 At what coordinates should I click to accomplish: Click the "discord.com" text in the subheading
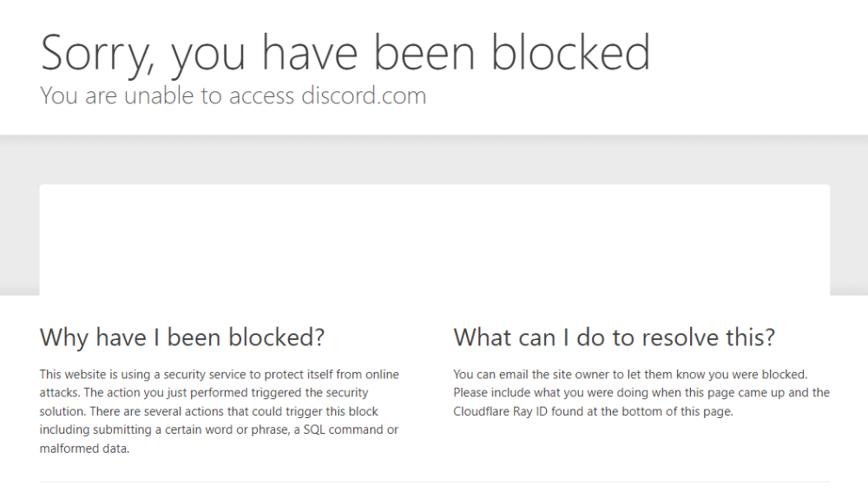point(364,95)
